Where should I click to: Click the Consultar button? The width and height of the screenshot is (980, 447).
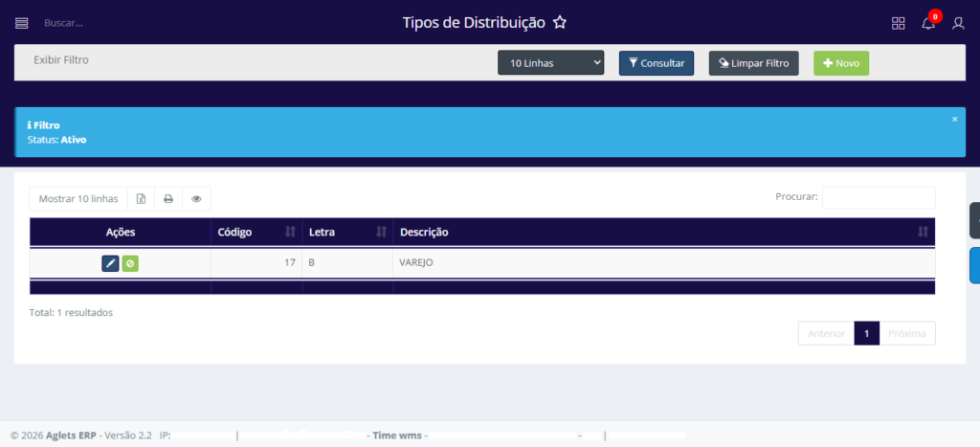(x=656, y=63)
